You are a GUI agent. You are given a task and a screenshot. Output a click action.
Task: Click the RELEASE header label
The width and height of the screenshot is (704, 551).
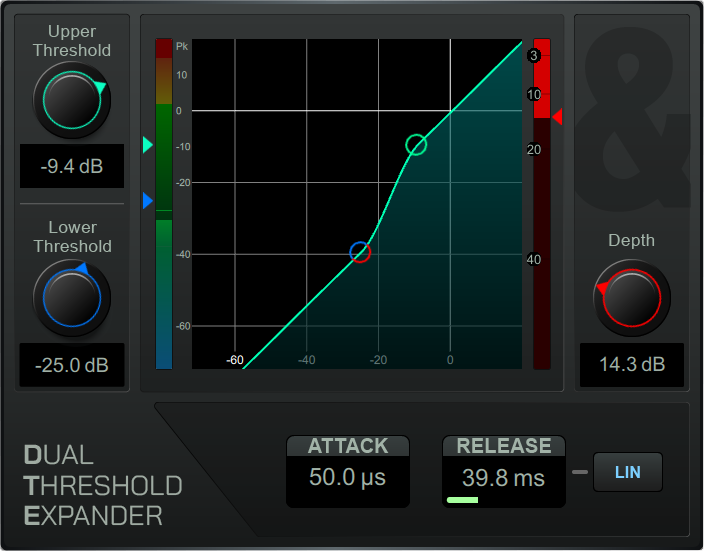point(504,446)
